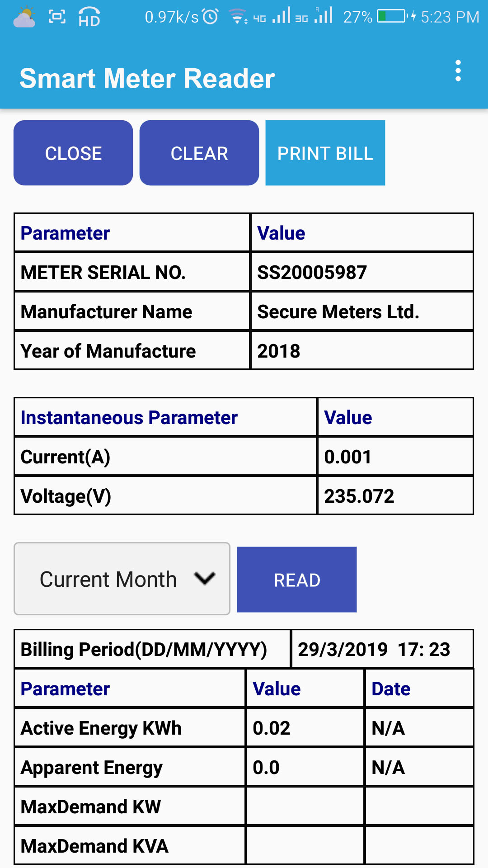
Task: Tap the screenshot capture status icon
Action: tap(57, 17)
